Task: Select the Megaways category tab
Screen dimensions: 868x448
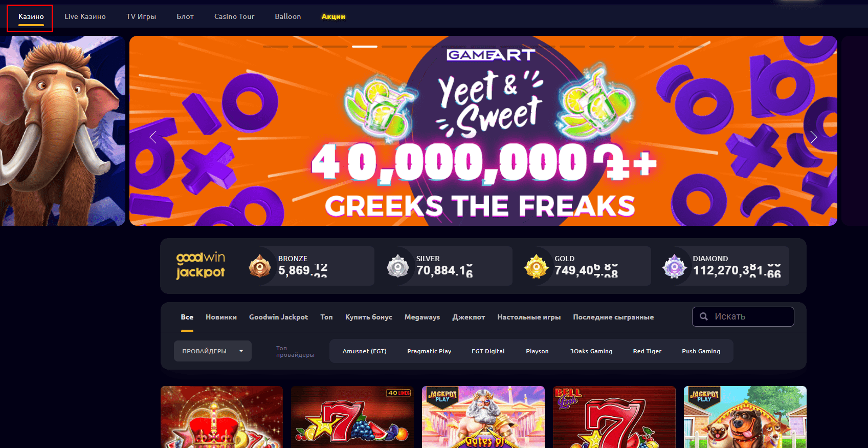Action: pos(422,317)
